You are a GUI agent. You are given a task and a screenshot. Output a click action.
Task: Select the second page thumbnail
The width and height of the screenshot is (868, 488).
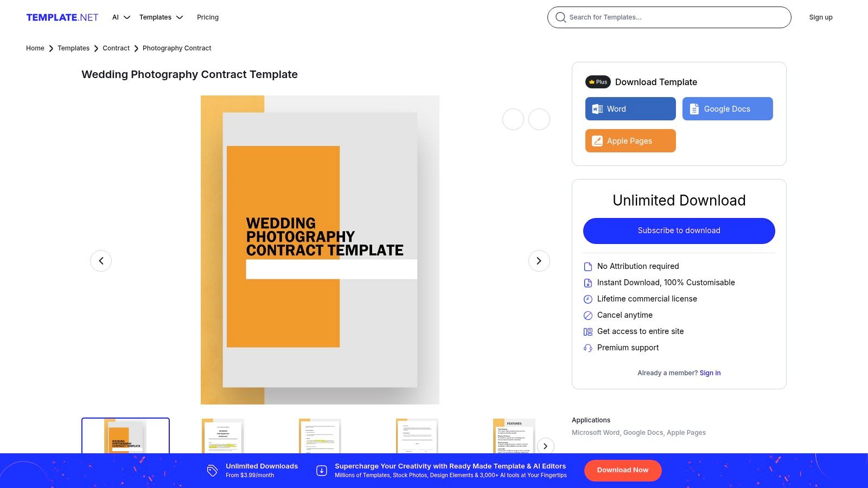222,436
